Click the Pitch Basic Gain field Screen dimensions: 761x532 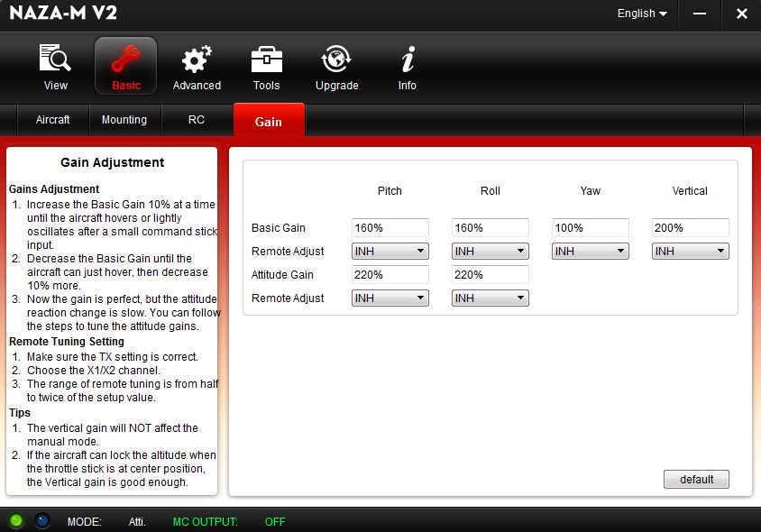coord(390,228)
